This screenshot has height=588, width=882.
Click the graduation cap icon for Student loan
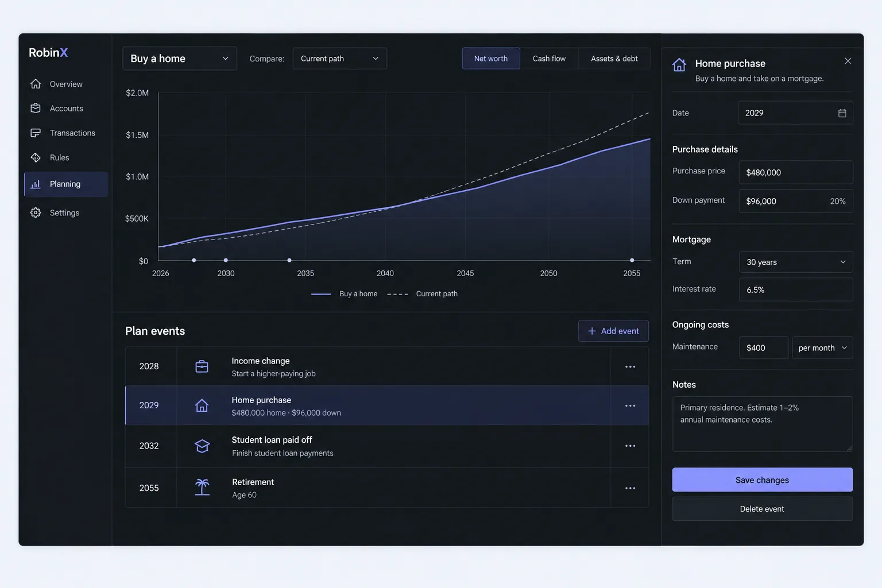pos(202,446)
